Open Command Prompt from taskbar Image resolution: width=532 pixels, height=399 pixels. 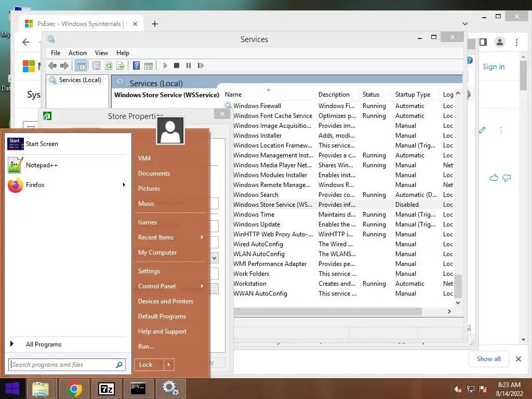[138, 389]
